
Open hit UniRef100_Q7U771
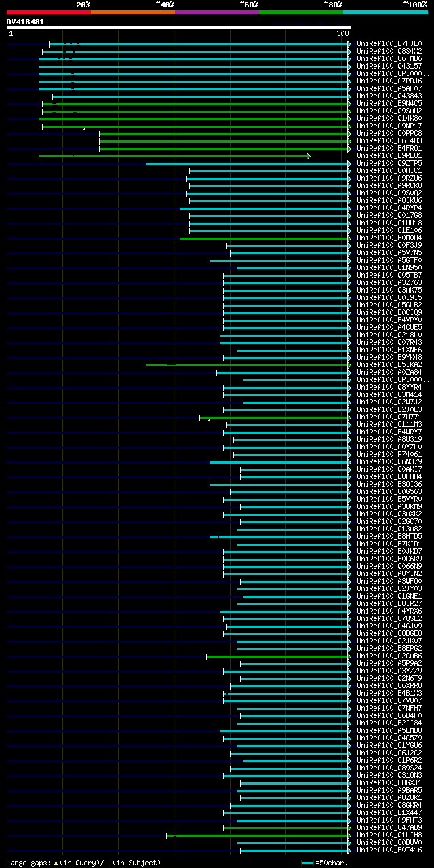[x=389, y=417]
